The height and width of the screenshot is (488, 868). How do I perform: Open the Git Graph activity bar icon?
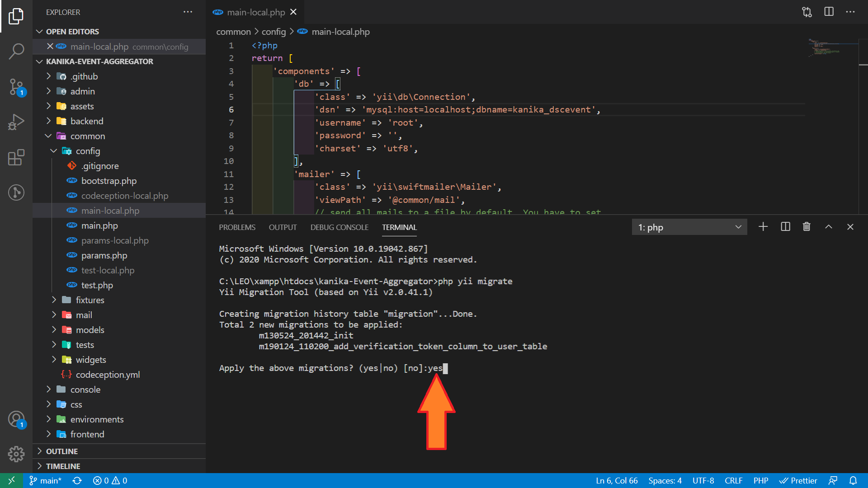tap(16, 192)
